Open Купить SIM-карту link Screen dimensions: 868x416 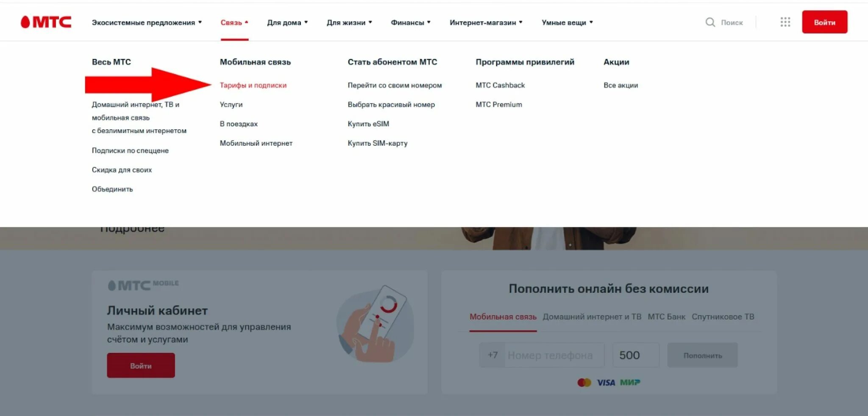(378, 143)
